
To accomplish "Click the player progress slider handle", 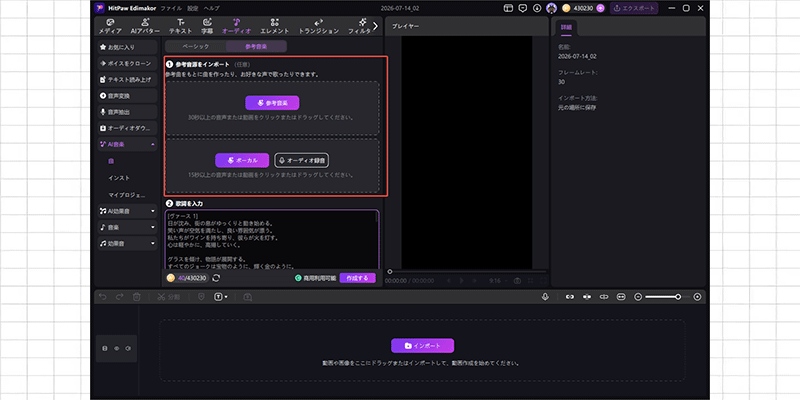I will tap(390, 271).
